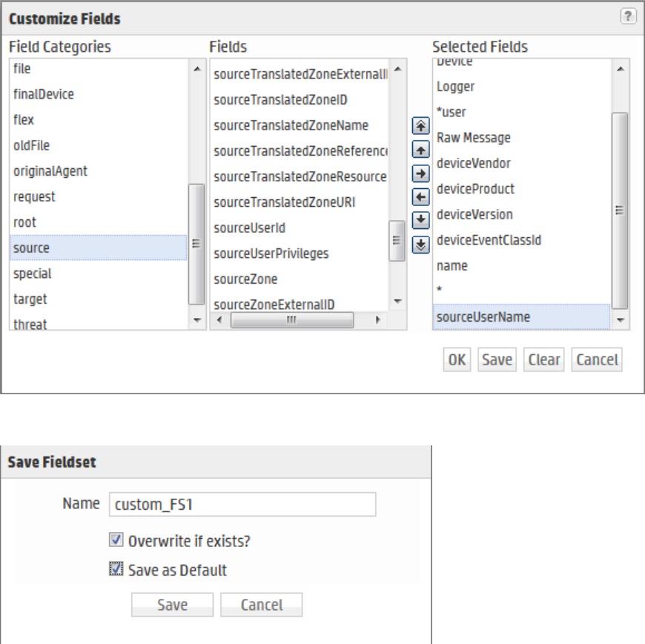The width and height of the screenshot is (645, 644).
Task: Add field with the right arrow icon
Action: 420,174
